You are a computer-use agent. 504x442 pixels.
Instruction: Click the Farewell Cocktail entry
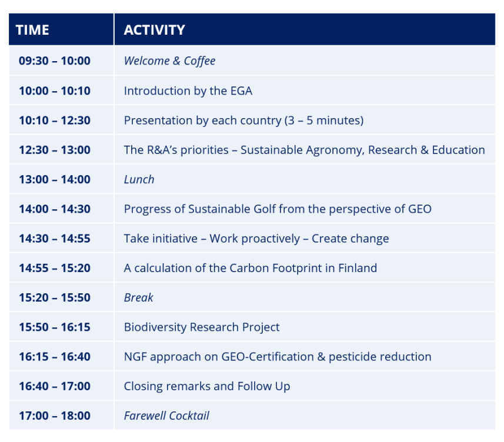pyautogui.click(x=166, y=416)
